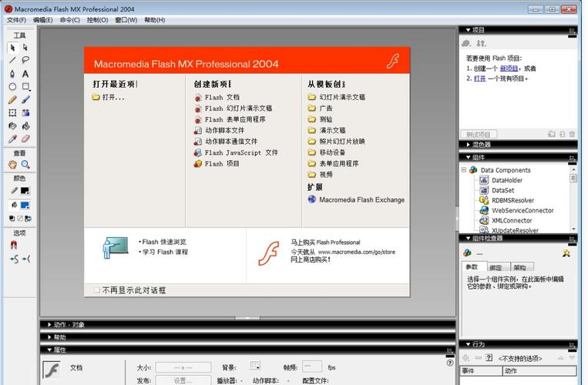Select the Pencil tool
The height and width of the screenshot is (385, 588).
pos(13,99)
